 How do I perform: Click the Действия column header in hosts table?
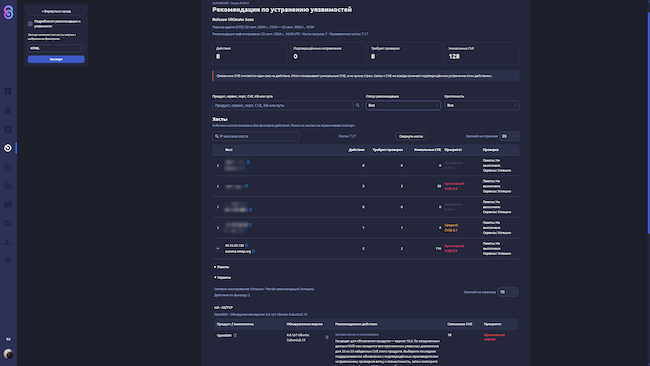tap(357, 150)
